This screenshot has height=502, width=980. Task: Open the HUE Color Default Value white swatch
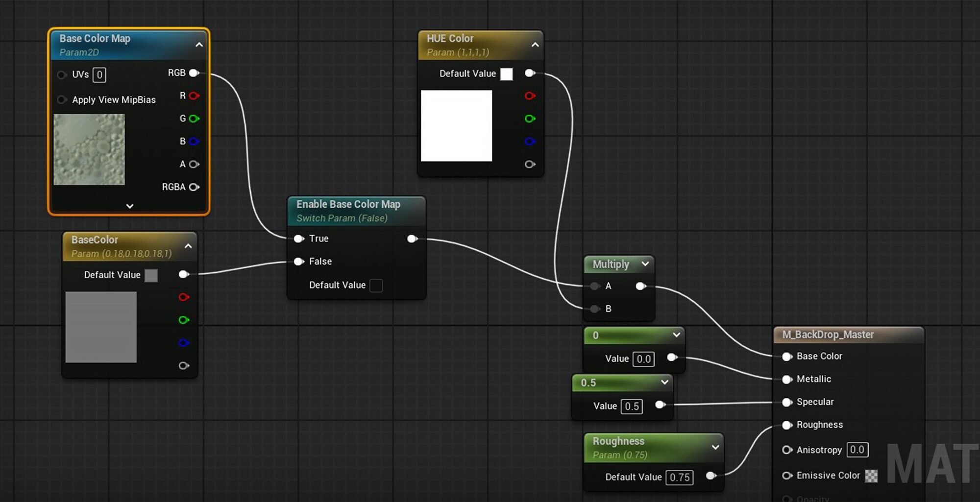click(507, 74)
